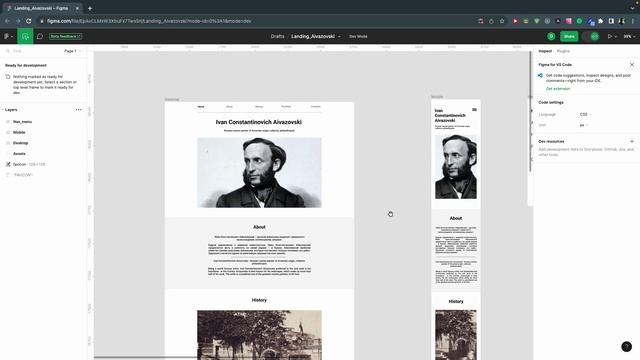Click the layers search field

31,51
